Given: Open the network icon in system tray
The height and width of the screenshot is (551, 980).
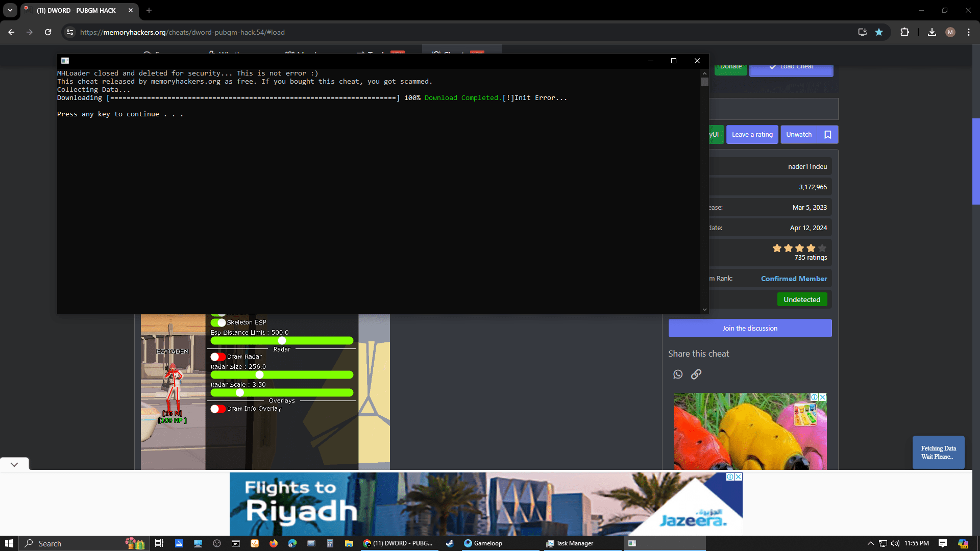Looking at the screenshot, I should coord(883,543).
